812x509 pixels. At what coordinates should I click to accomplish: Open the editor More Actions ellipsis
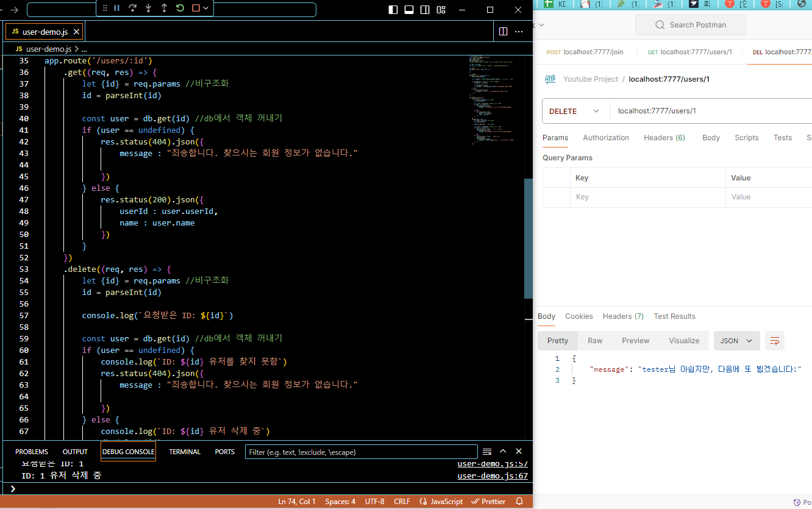(x=519, y=32)
